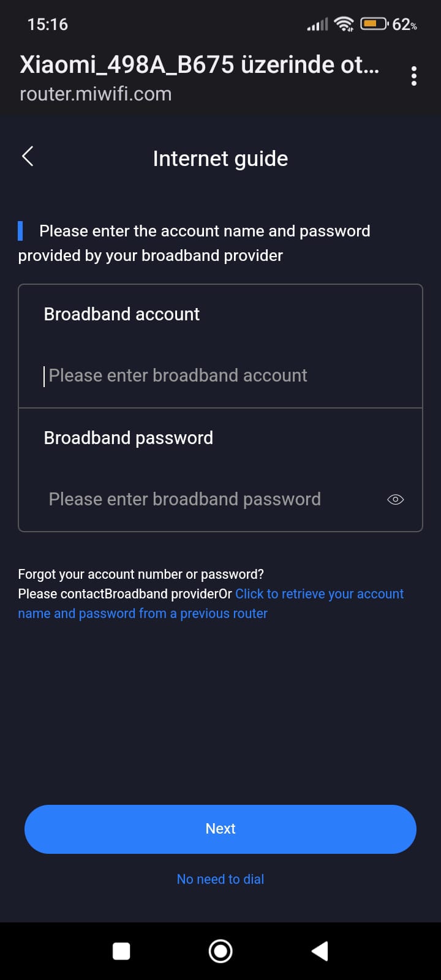
Task: Tap the "Broadband password" field label
Action: [129, 438]
